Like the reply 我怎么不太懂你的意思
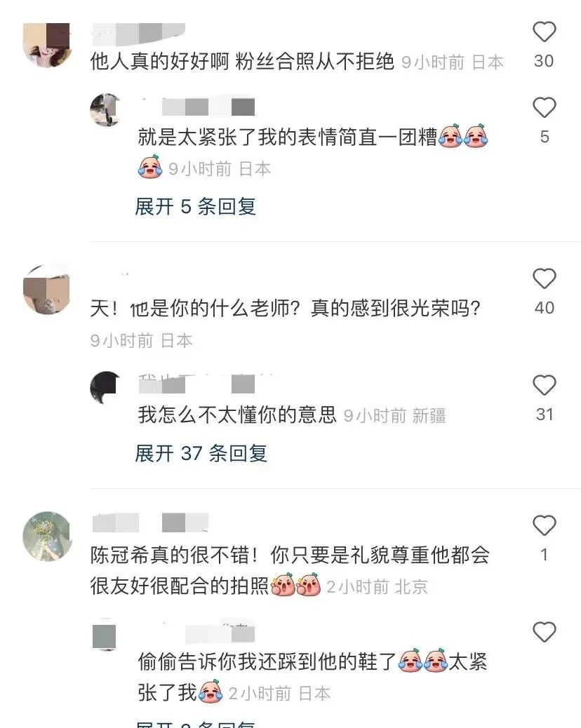581x728 pixels. tap(544, 385)
